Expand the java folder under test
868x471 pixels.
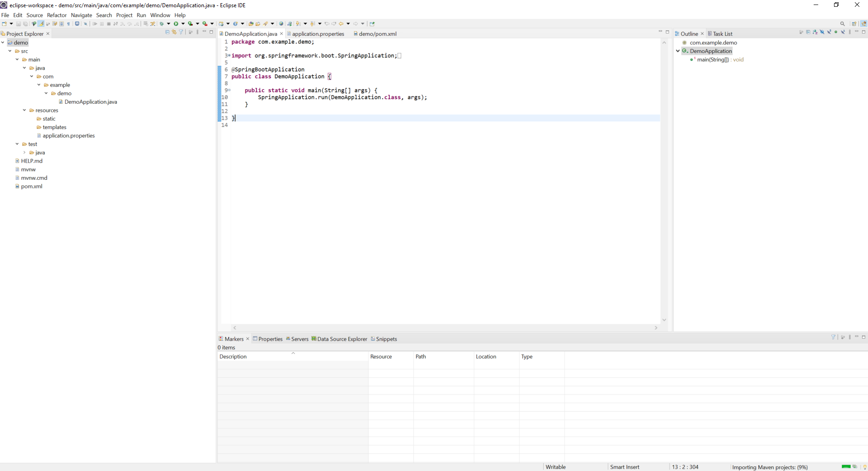point(24,153)
